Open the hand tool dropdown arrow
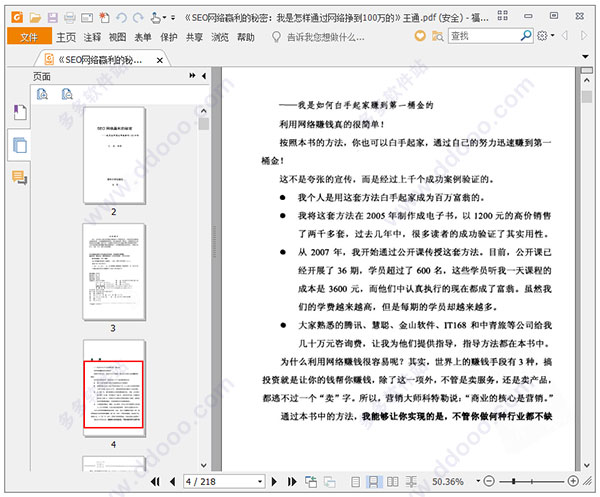Screen dimensions: 600x497 click(165, 17)
